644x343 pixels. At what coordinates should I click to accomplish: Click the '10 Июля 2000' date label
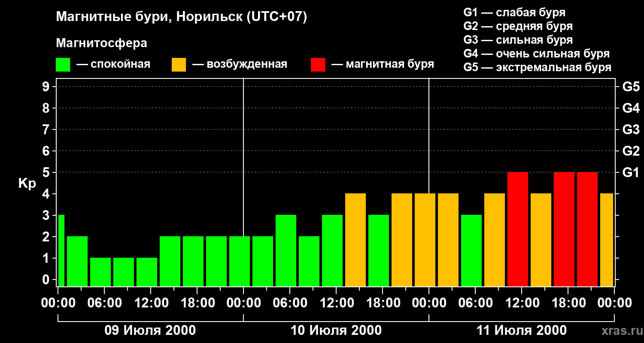click(336, 331)
